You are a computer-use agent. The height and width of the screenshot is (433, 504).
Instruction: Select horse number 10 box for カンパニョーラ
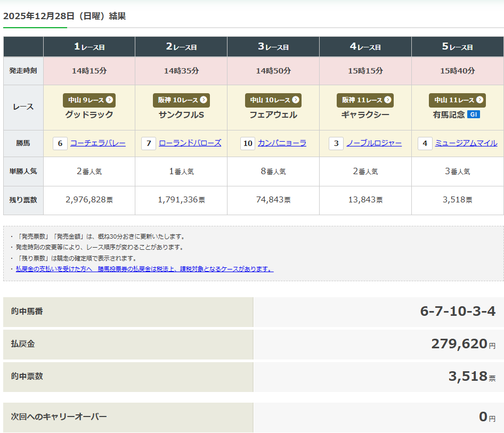pyautogui.click(x=248, y=143)
